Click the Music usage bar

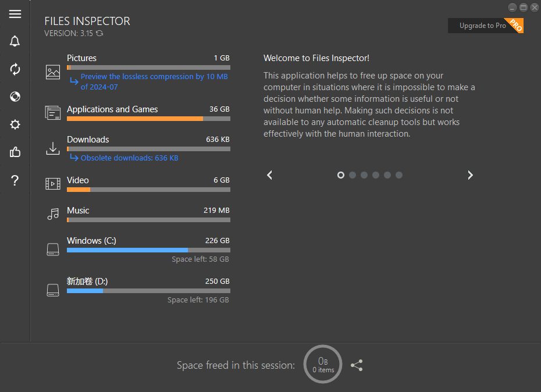[148, 220]
